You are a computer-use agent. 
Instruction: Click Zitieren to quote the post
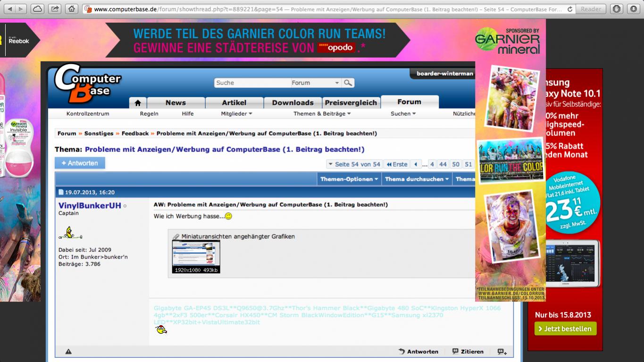(468, 352)
